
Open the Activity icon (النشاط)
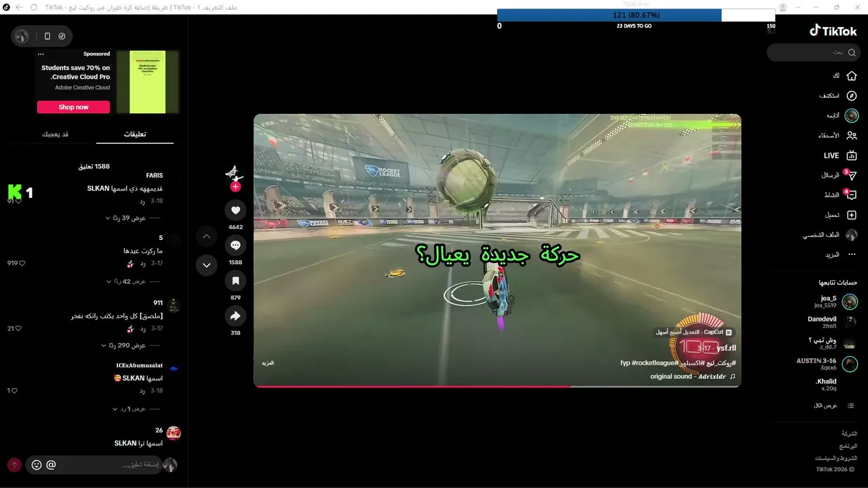(852, 195)
